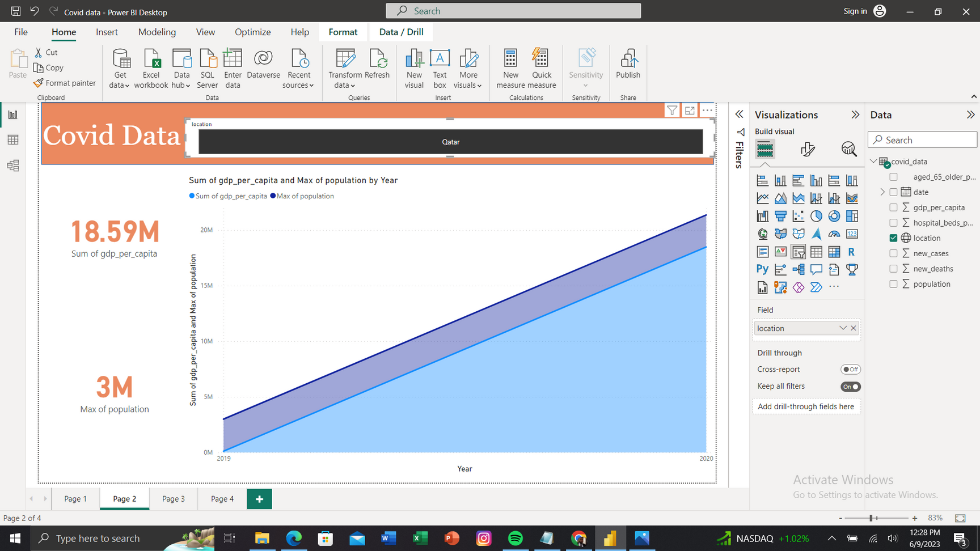
Task: Open the File menu
Action: (21, 32)
